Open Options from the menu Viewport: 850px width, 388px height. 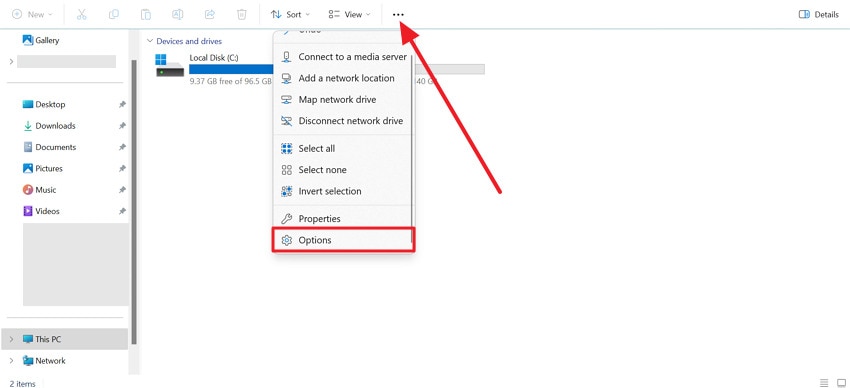pyautogui.click(x=344, y=240)
